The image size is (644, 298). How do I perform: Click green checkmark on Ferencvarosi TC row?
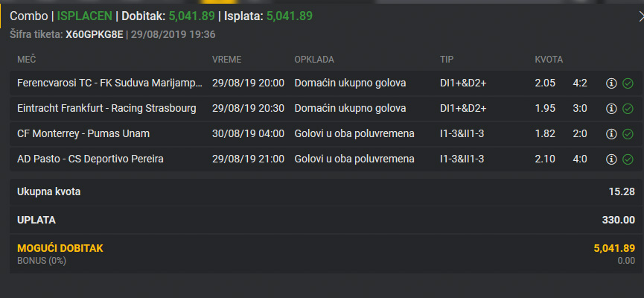point(628,83)
